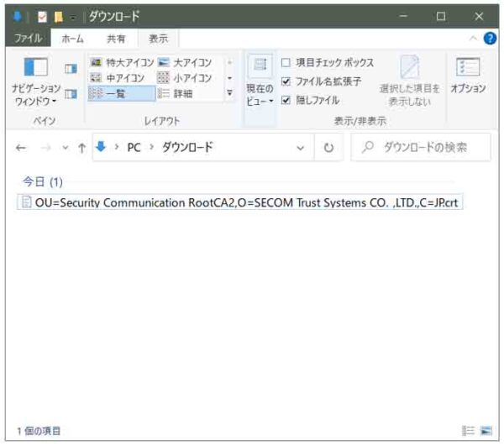Screen dimensions: 504x446
Task: Toggle file name extensions (ファイル名拡張子) checkbox
Action: (x=286, y=81)
